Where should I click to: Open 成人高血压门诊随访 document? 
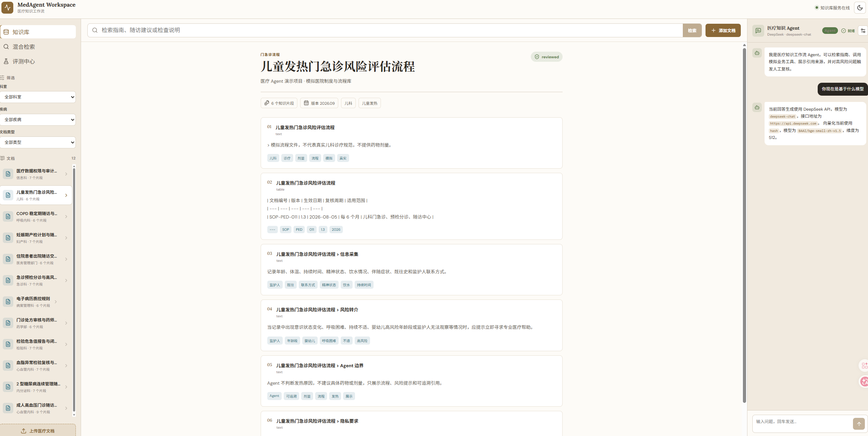(x=36, y=408)
